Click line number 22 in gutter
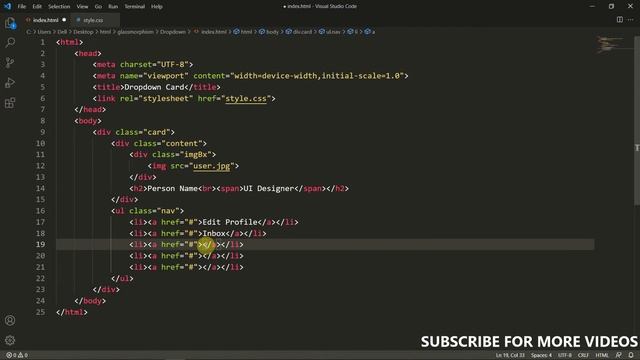Viewport: 640px width, 360px height. 40,278
